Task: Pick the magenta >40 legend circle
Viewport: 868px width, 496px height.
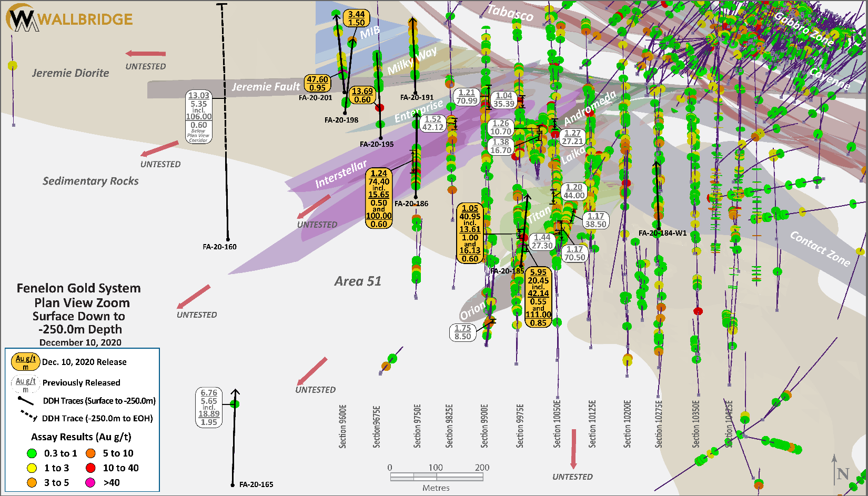Action: [90, 483]
